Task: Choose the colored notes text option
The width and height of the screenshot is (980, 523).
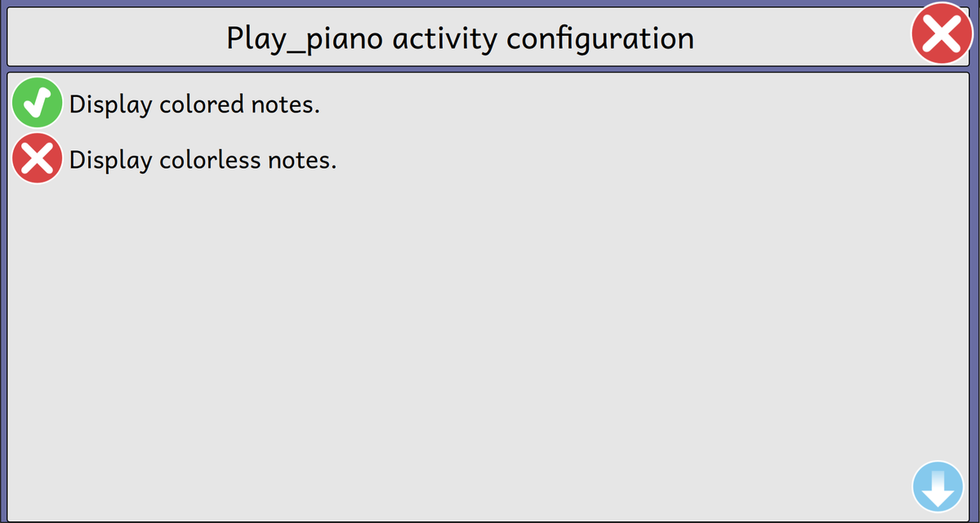Action: coord(194,104)
